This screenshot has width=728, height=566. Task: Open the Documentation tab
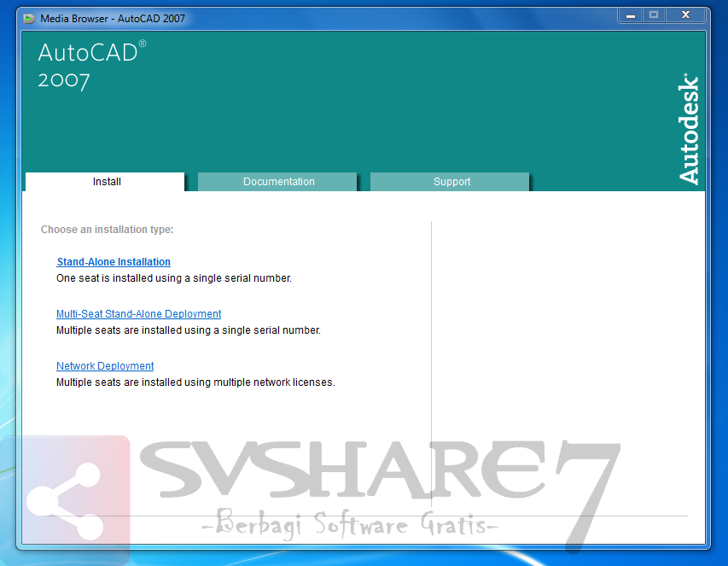point(277,182)
